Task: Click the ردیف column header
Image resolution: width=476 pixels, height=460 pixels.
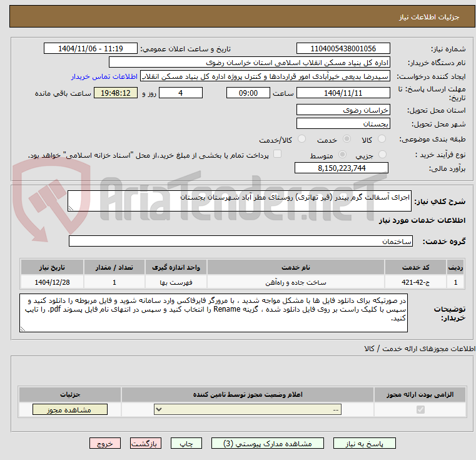Action: coord(455,267)
